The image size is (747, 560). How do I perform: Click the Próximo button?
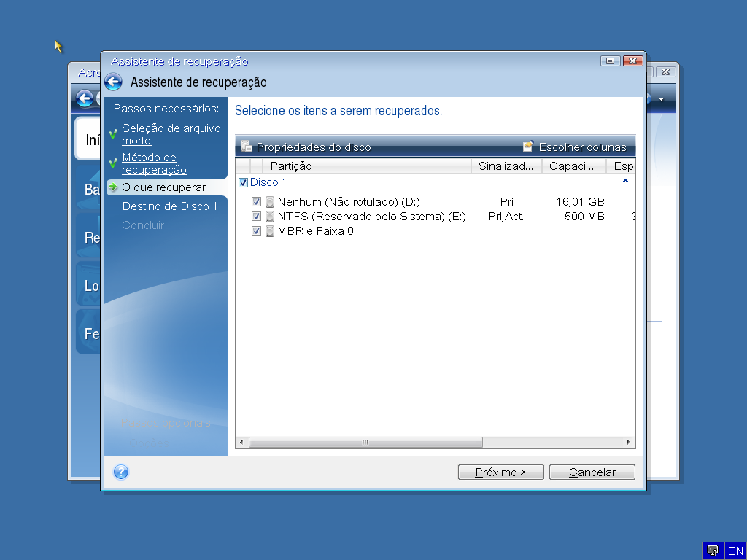click(500, 472)
